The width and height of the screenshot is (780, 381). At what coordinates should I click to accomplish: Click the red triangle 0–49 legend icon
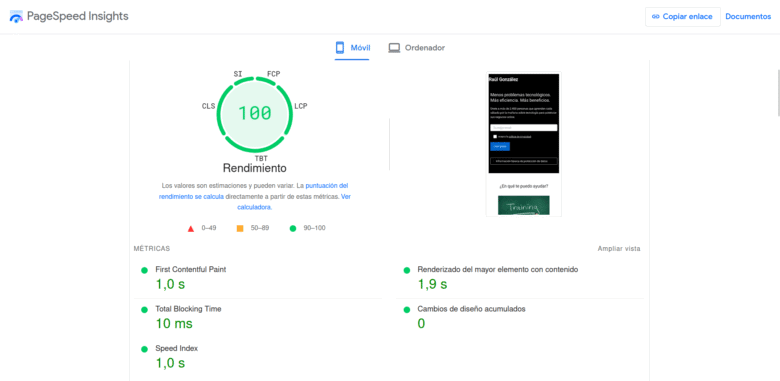pyautogui.click(x=191, y=229)
